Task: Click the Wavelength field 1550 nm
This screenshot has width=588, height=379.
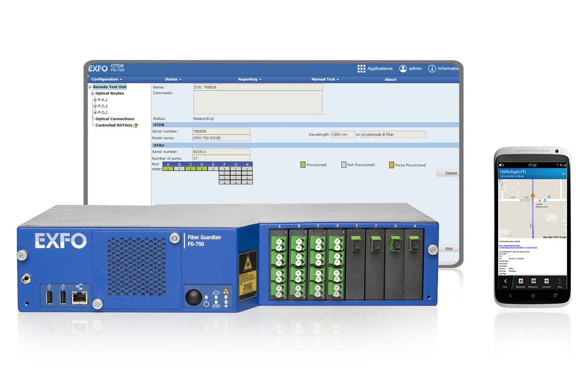Action: point(343,134)
